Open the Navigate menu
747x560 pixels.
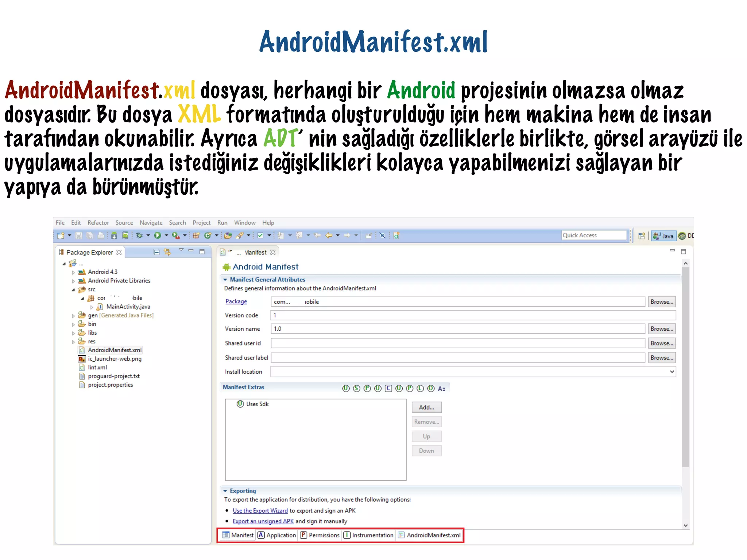[x=151, y=223]
